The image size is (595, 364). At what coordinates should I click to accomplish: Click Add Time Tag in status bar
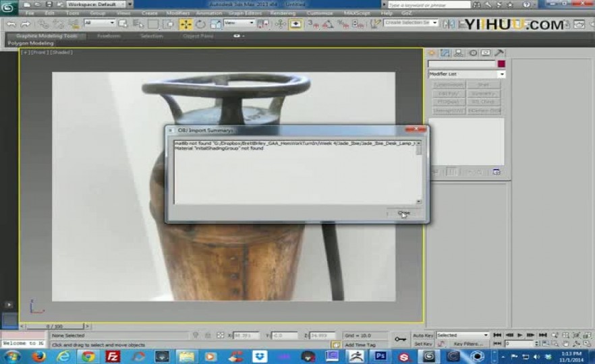pos(360,344)
